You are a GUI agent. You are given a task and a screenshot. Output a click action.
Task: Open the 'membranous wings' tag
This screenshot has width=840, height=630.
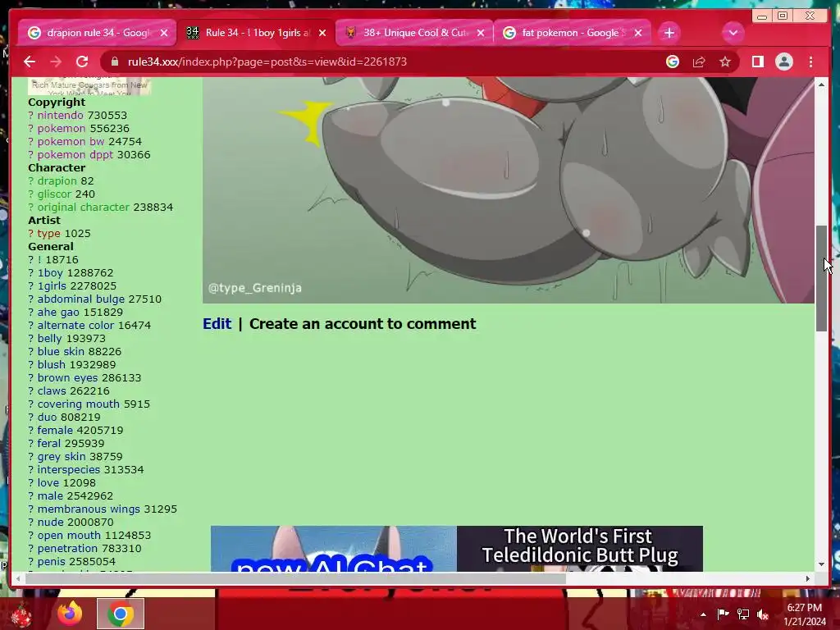pos(89,509)
